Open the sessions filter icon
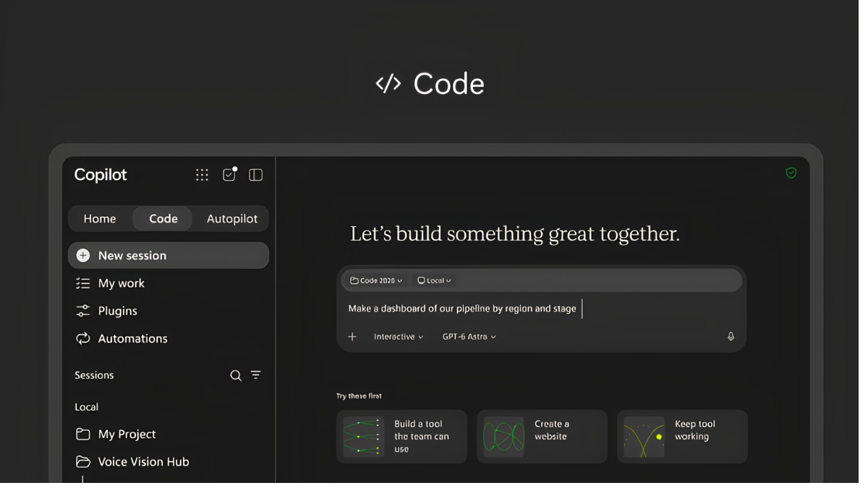The width and height of the screenshot is (868, 488). [x=256, y=375]
